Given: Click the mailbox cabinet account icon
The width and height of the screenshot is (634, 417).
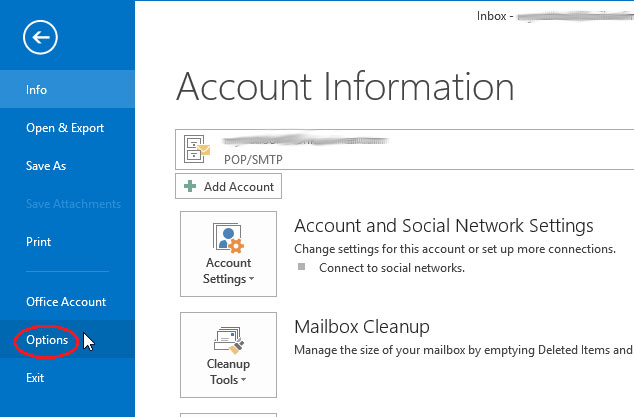Looking at the screenshot, I should 197,149.
